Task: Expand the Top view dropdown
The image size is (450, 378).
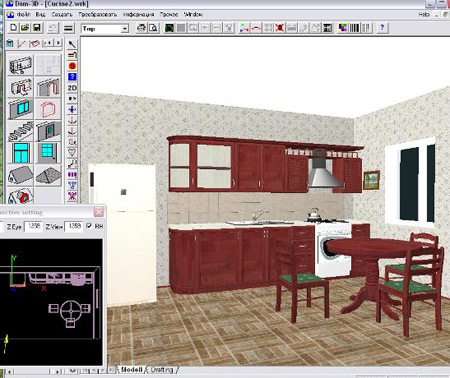Action: coord(125,29)
